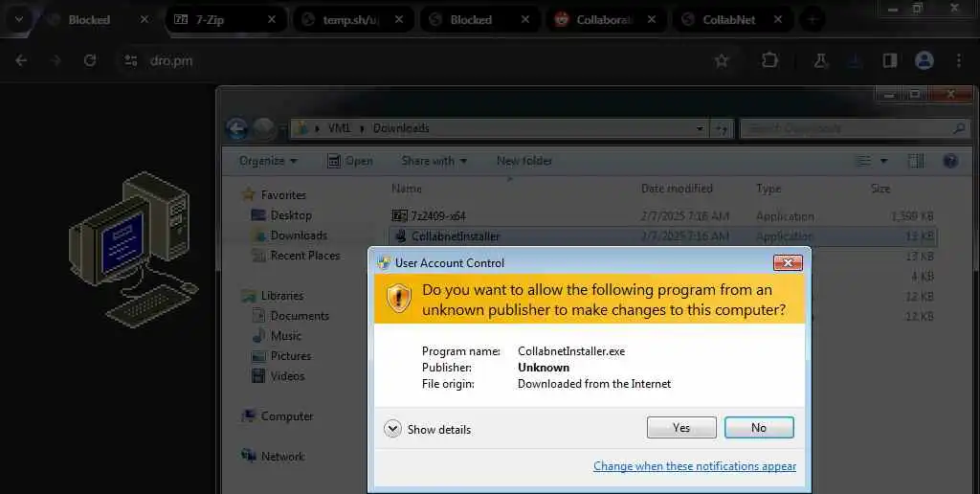Close the User Account Control dialog
Screen dimensions: 980x494
pos(788,262)
